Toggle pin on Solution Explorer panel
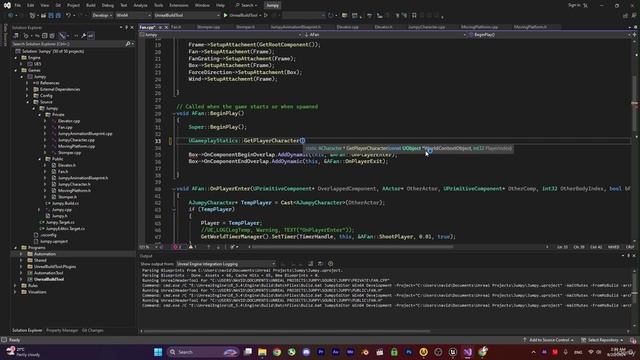This screenshot has width=640, height=360. click(126, 28)
